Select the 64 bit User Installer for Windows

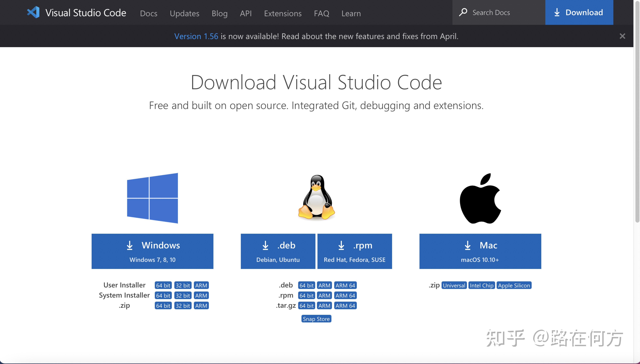(x=163, y=285)
